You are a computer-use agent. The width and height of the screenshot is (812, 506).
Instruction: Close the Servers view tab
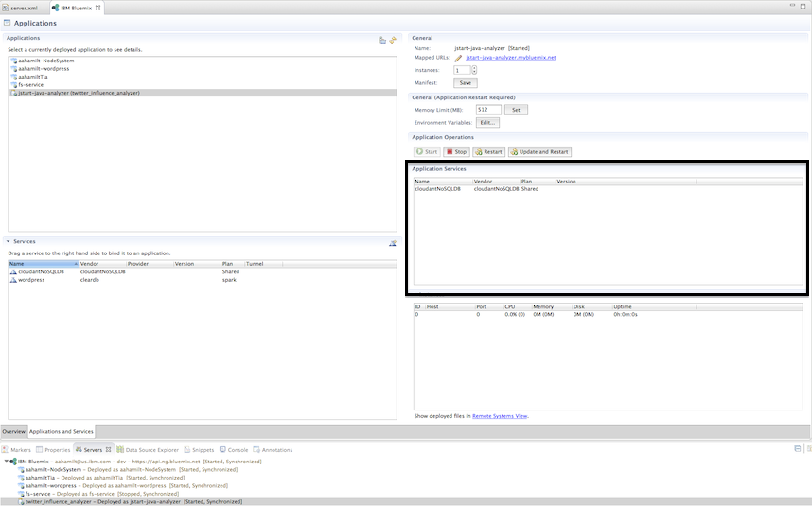(x=108, y=449)
